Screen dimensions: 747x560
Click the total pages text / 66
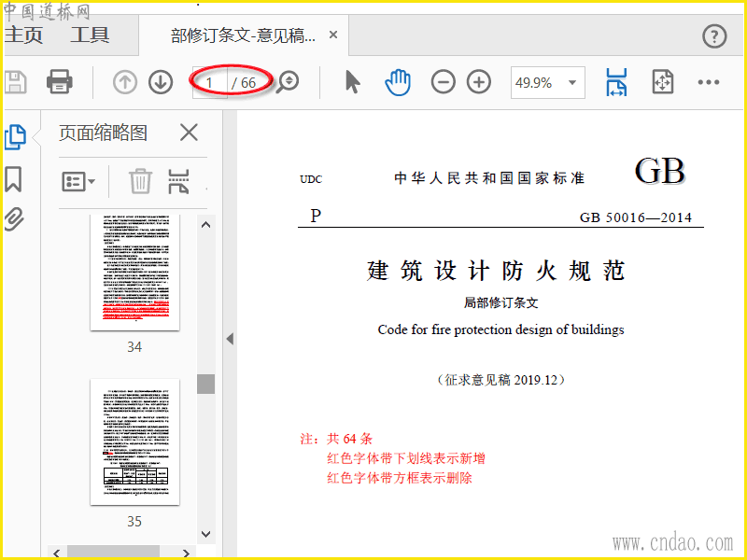click(x=244, y=83)
